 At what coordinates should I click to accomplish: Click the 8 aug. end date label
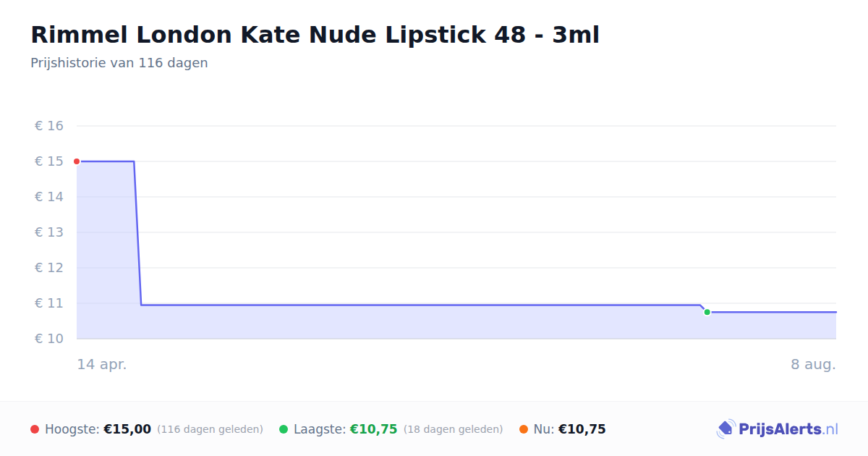pos(813,364)
